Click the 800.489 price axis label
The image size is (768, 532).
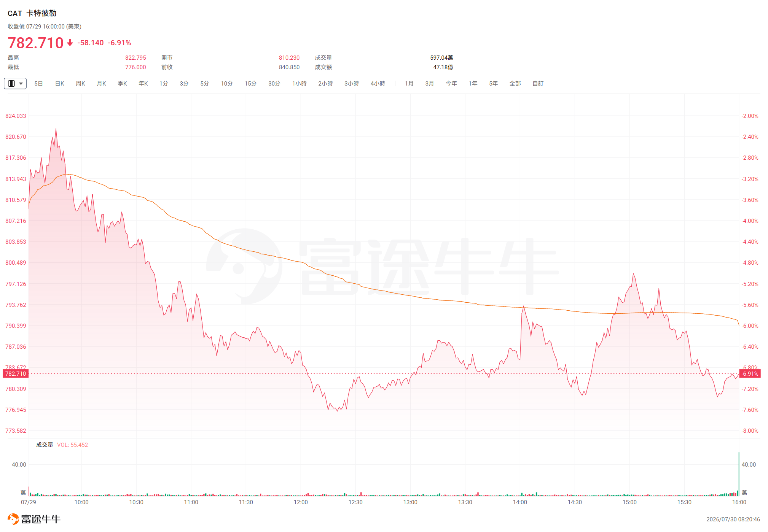click(16, 262)
